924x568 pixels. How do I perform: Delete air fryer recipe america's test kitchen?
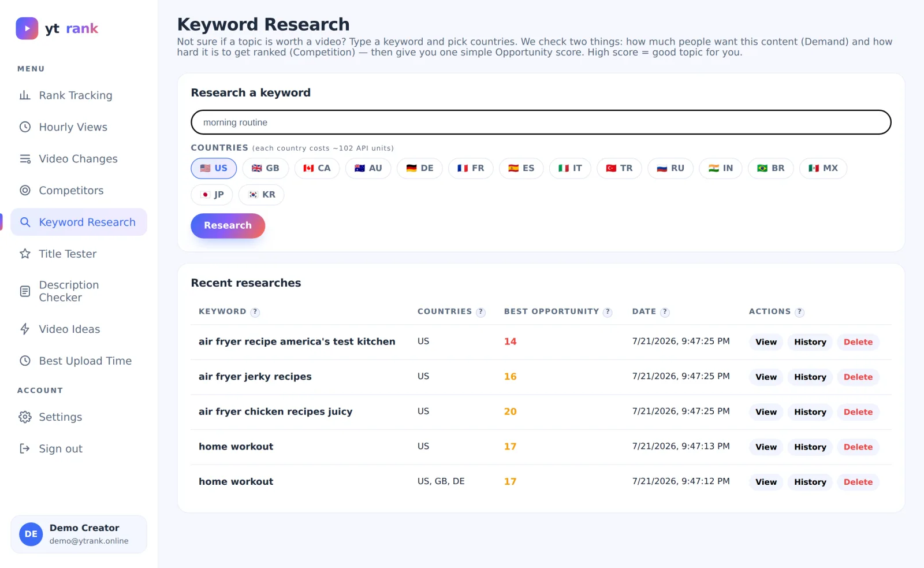(x=858, y=342)
